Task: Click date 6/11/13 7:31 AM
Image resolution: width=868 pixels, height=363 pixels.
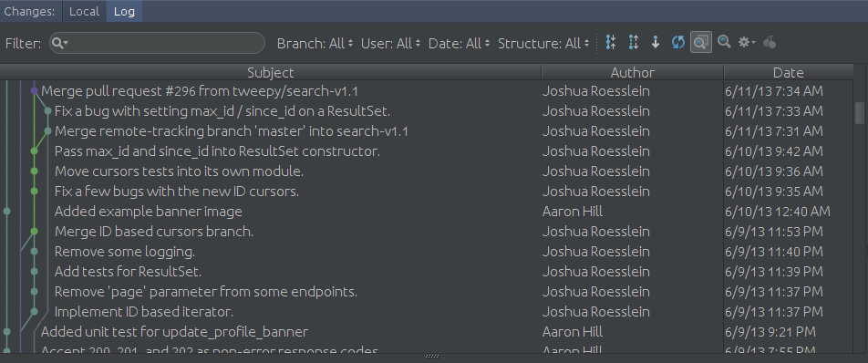Action: 774,131
